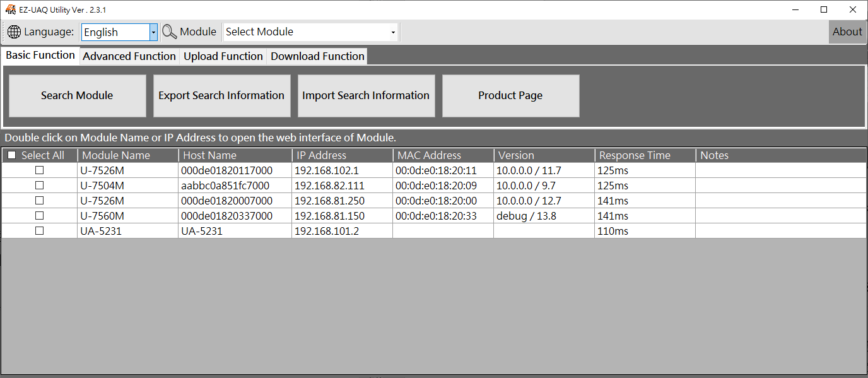This screenshot has height=378, width=868.
Task: Open the Product Page
Action: pyautogui.click(x=510, y=95)
